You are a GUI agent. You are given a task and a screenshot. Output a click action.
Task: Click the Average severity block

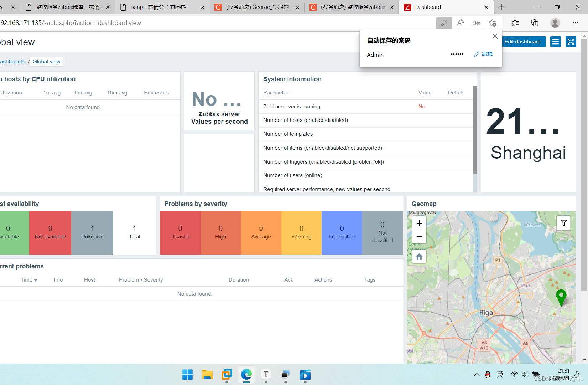pyautogui.click(x=261, y=232)
